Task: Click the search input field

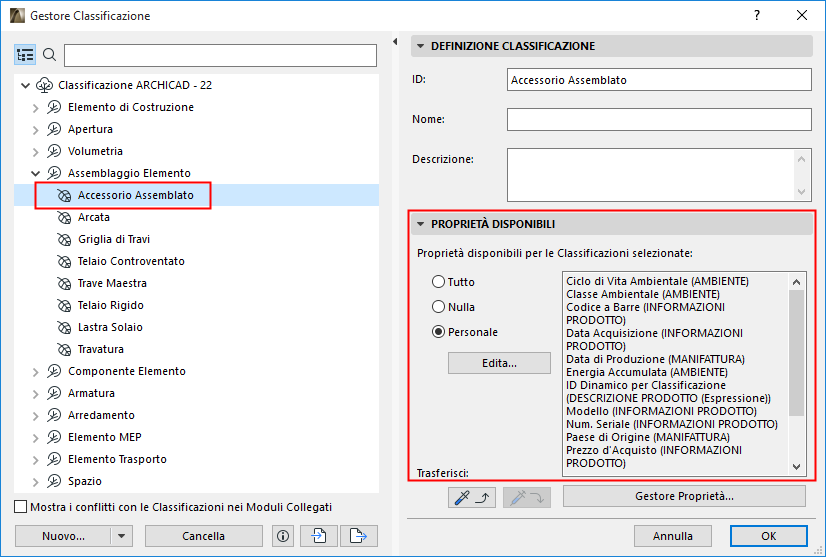Action: point(220,55)
